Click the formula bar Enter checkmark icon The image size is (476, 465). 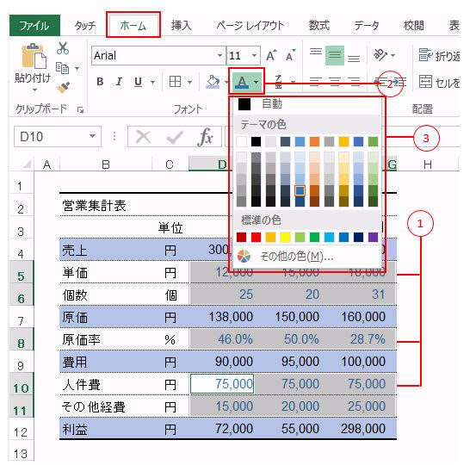coord(175,137)
